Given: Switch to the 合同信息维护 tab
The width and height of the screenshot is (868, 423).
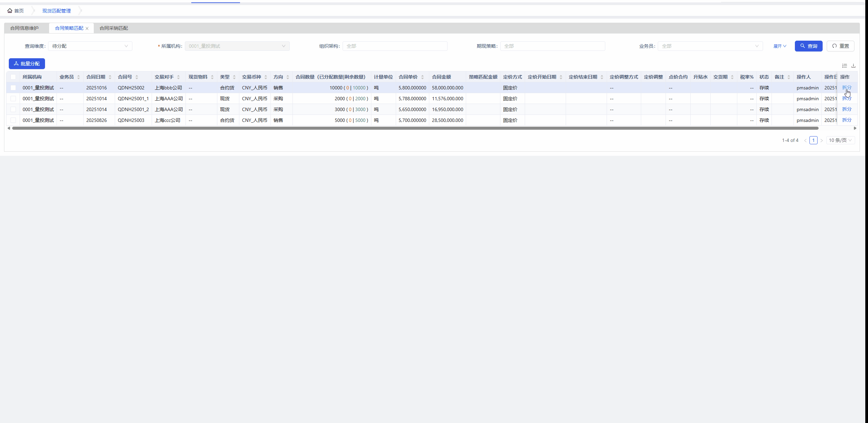Looking at the screenshot, I should point(24,28).
